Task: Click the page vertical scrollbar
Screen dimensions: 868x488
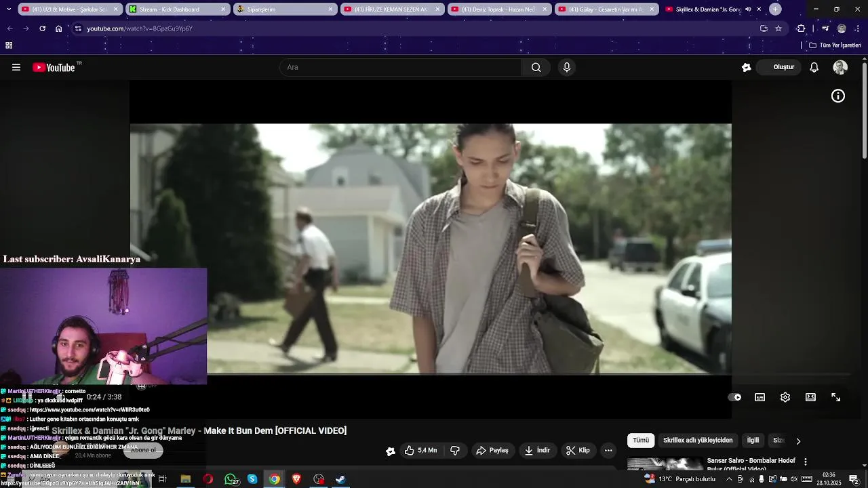Action: [864, 112]
